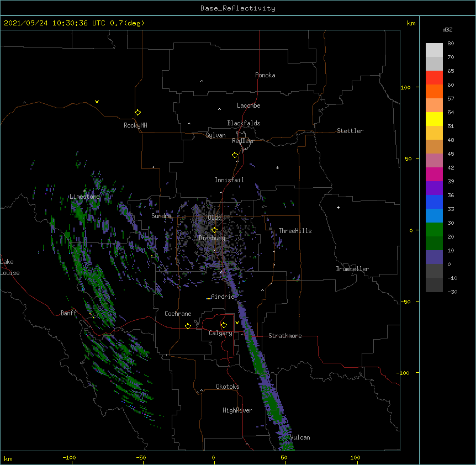
Task: Click the yellow V marker northeast of Calgary
Action: (x=237, y=323)
